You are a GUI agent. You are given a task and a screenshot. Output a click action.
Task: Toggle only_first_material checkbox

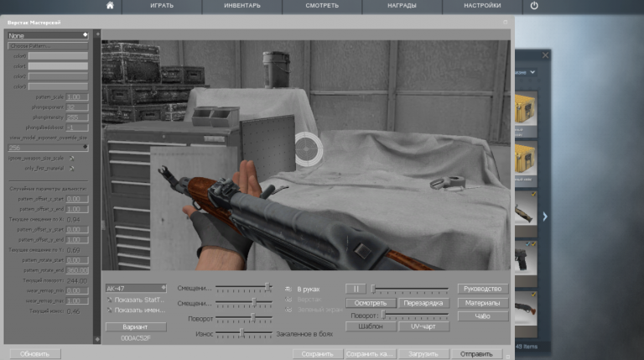point(71,169)
